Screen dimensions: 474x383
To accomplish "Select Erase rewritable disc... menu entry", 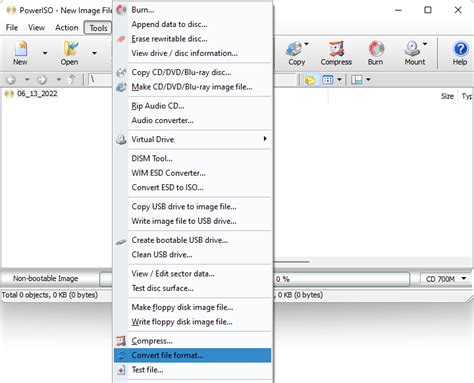I will 193,39.
